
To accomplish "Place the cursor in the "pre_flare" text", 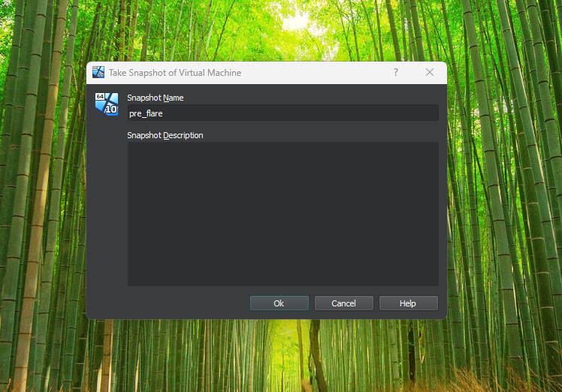I will (146, 113).
